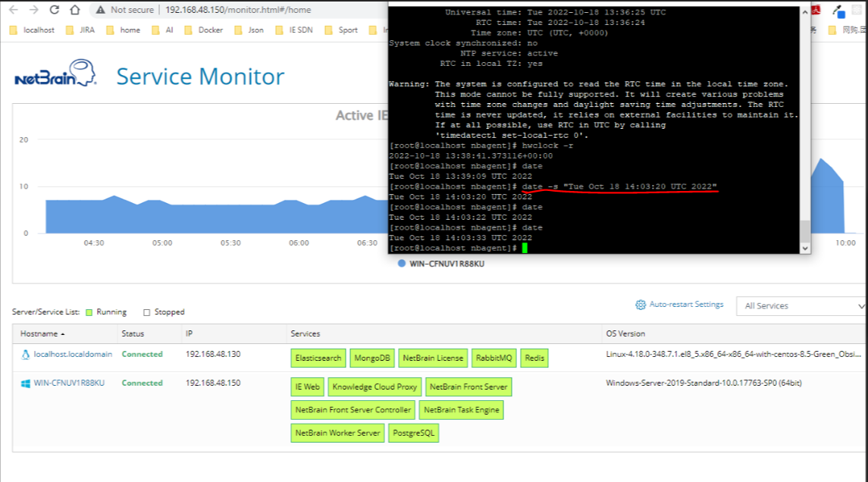Screen dimensions: 868x482
Task: Open the JIRA bookmark folder
Action: [x=80, y=30]
